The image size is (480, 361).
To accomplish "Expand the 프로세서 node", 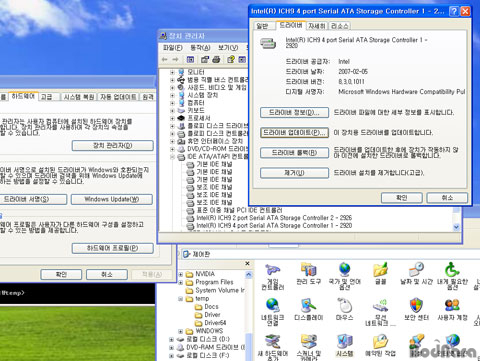I will pos(172,118).
